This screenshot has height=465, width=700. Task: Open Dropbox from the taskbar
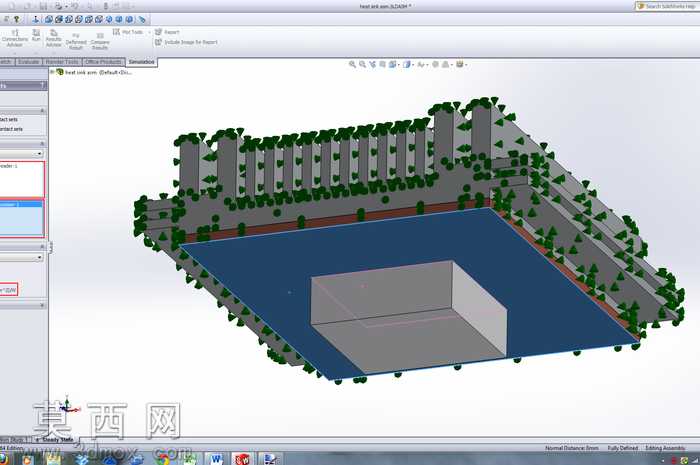click(82, 458)
